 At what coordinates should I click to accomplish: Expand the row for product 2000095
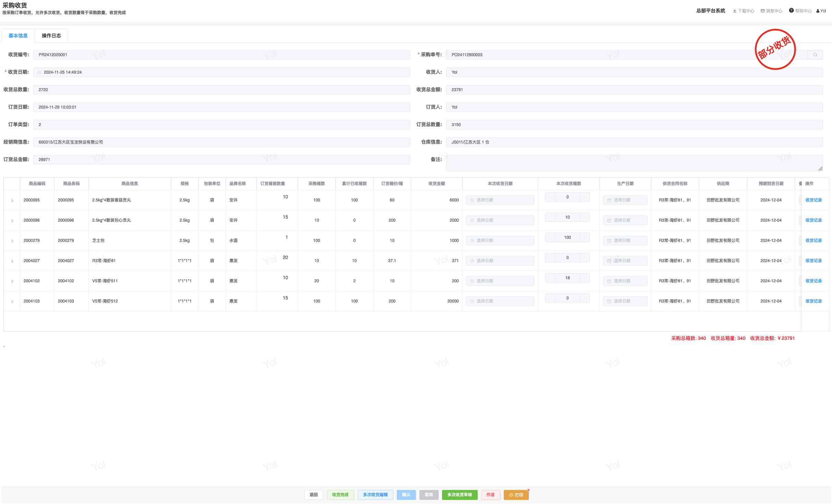12,200
